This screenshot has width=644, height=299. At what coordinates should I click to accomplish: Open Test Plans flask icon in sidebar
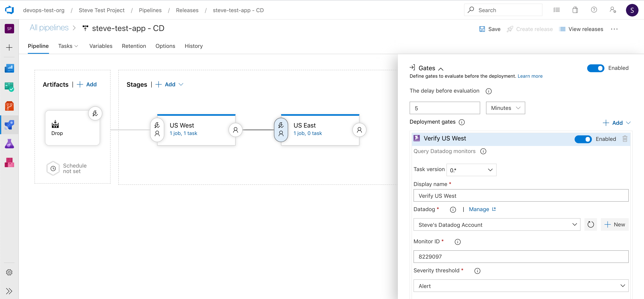9,143
